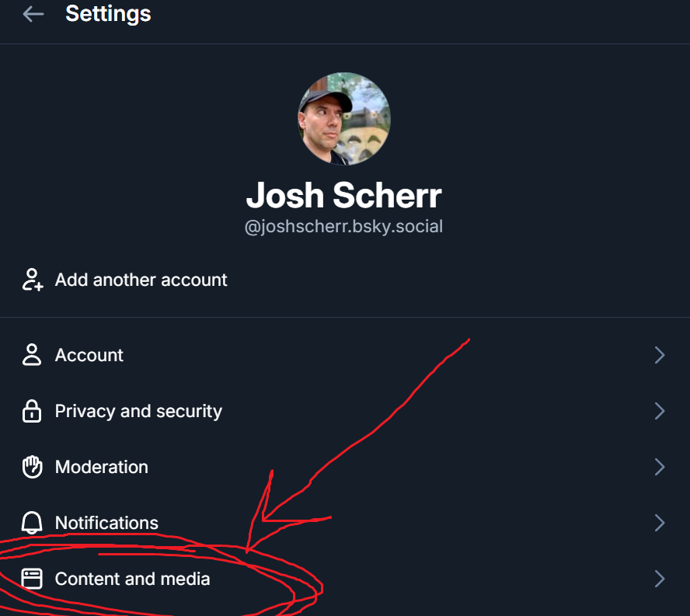Open the Account settings label
This screenshot has width=690, height=616.
pyautogui.click(x=89, y=355)
